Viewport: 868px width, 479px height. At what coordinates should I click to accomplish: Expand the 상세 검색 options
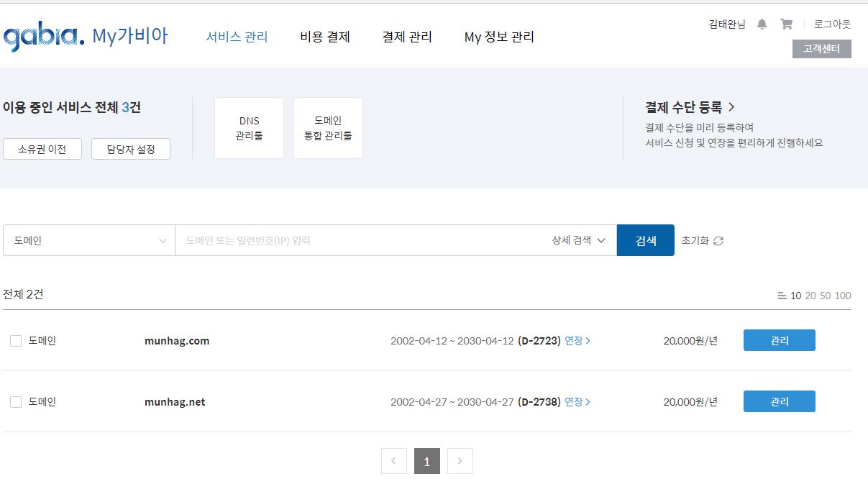[579, 240]
